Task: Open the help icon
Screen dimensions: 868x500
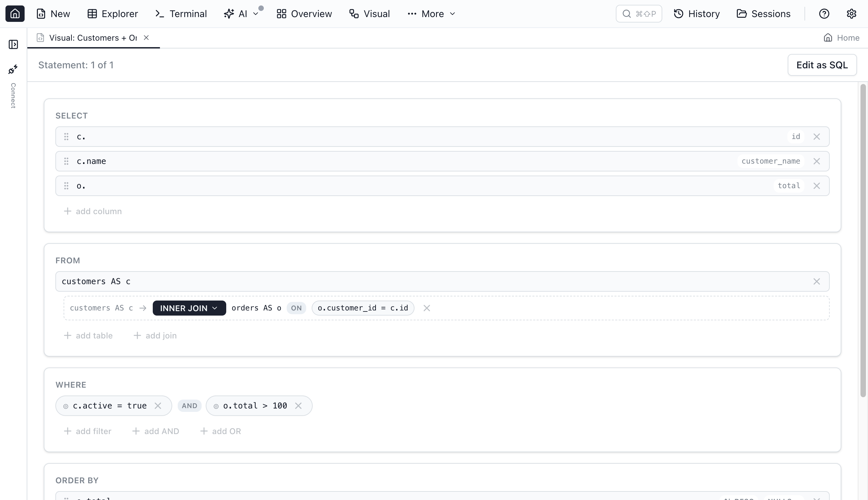Action: pyautogui.click(x=824, y=14)
